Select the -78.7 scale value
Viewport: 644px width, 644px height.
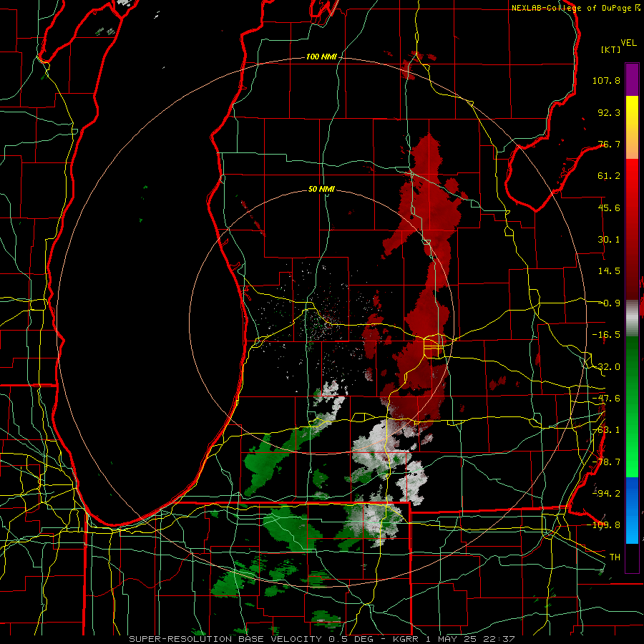(x=606, y=462)
